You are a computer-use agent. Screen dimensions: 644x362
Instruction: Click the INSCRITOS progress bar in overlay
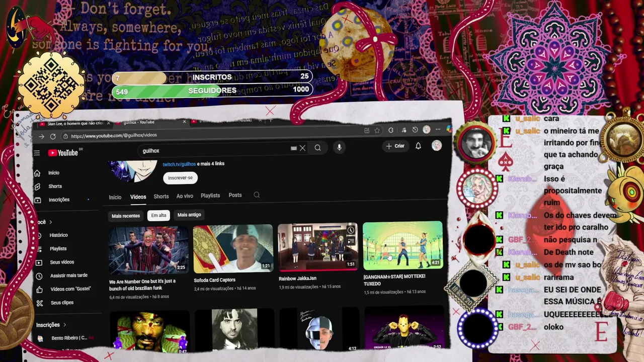(212, 77)
